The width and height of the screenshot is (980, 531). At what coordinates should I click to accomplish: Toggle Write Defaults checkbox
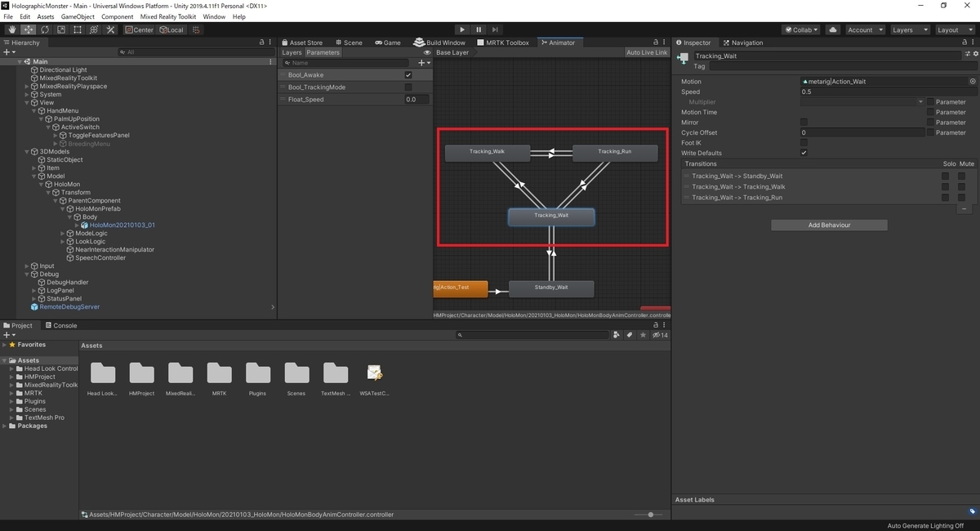coord(804,153)
